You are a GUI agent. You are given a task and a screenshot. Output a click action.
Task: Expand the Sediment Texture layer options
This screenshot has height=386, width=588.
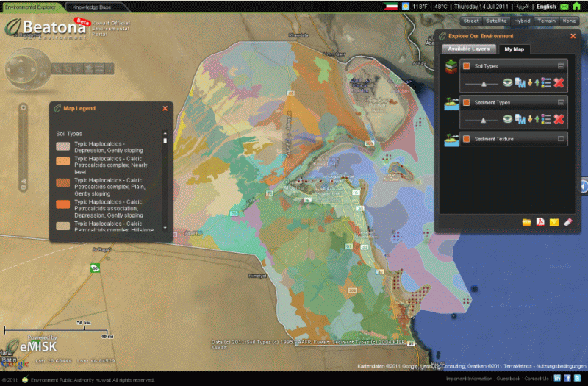point(561,138)
